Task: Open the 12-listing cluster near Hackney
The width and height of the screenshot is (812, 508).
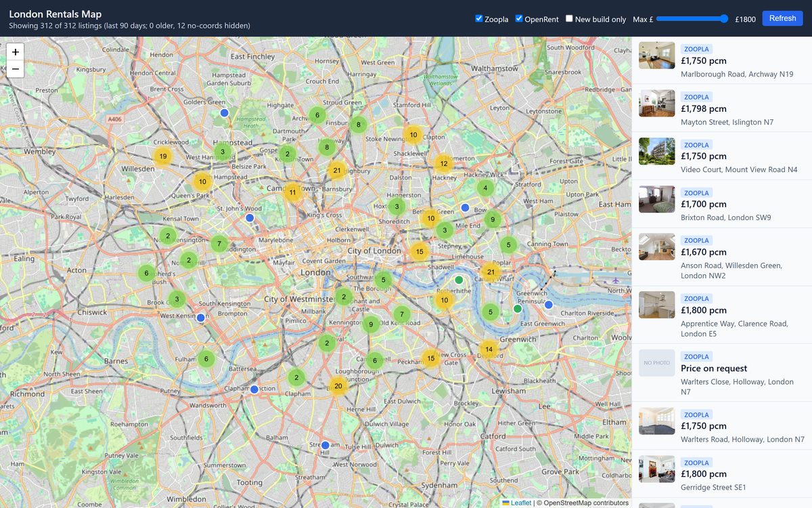Action: point(443,163)
